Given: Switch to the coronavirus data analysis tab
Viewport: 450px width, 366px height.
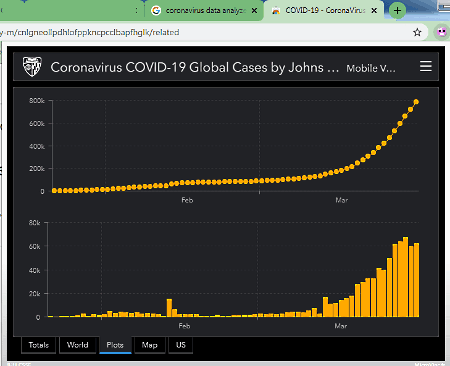Looking at the screenshot, I should pos(204,11).
